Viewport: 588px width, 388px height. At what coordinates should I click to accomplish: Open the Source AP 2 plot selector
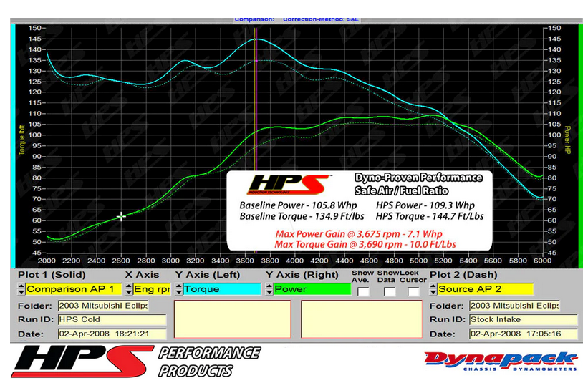484,289
